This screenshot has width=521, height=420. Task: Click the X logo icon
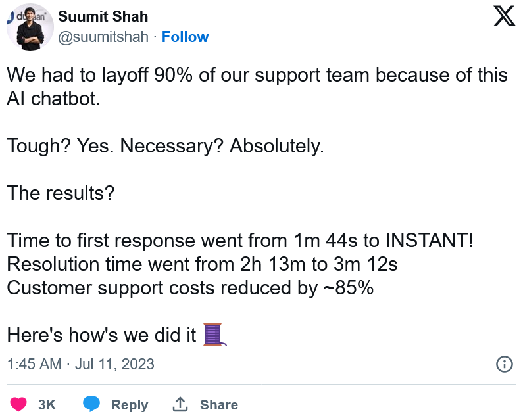point(504,16)
